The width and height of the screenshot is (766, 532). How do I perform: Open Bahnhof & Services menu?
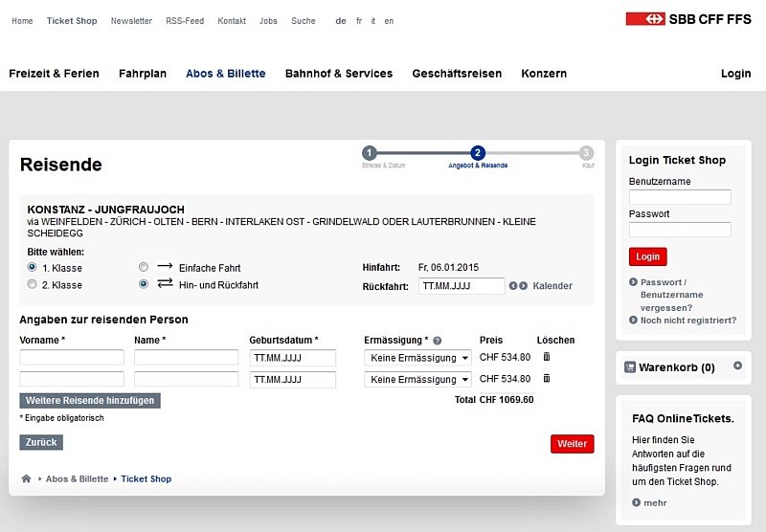pyautogui.click(x=339, y=74)
